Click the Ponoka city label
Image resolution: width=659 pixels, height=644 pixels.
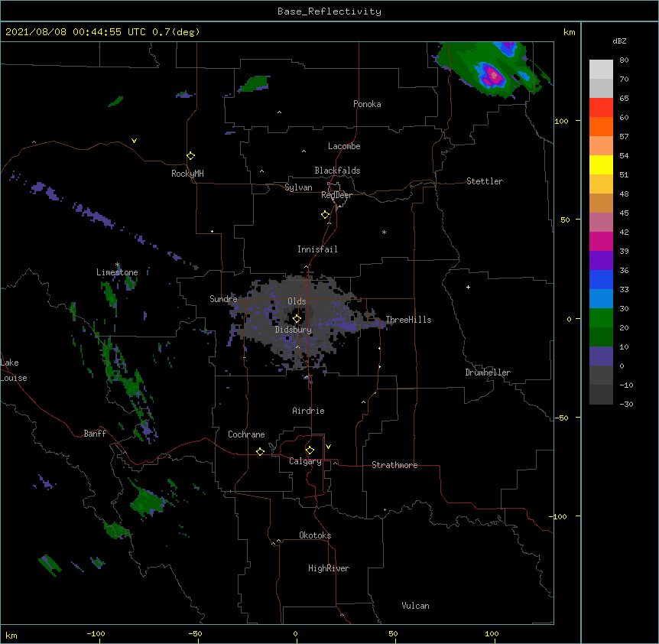(x=367, y=104)
